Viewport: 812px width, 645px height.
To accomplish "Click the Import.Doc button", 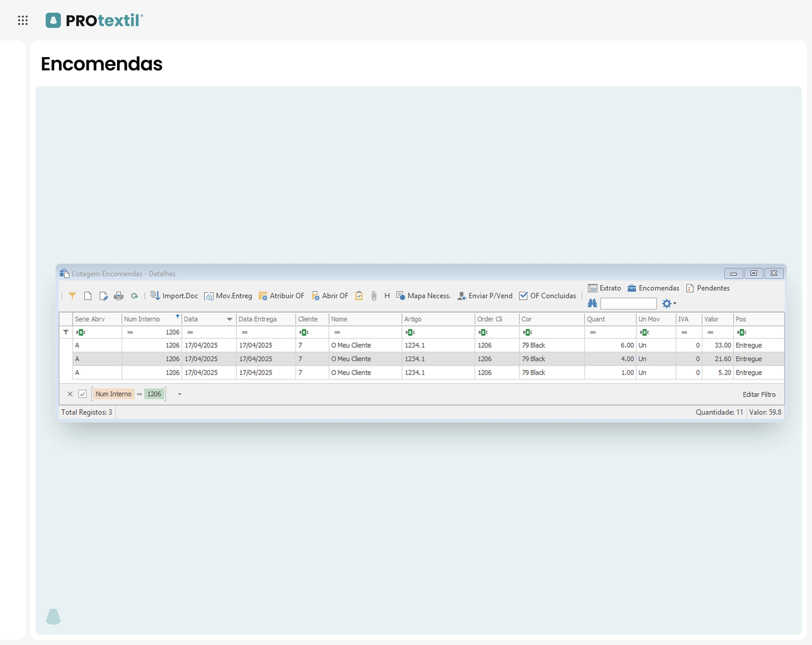I will coord(174,296).
